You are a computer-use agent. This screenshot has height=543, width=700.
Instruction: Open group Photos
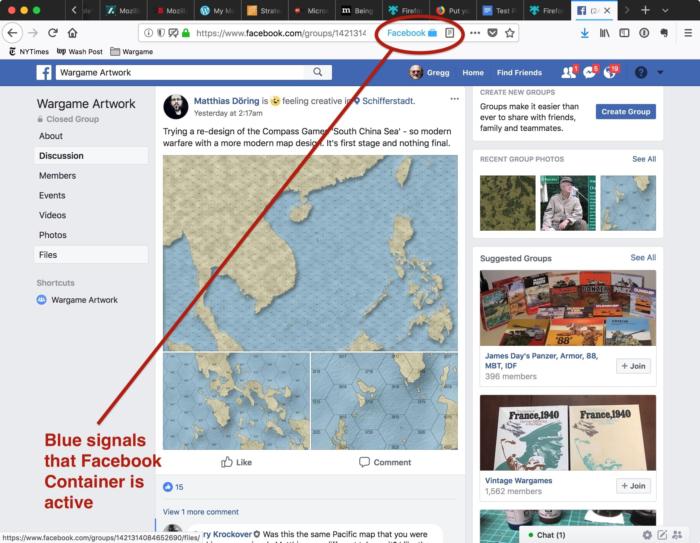[53, 235]
